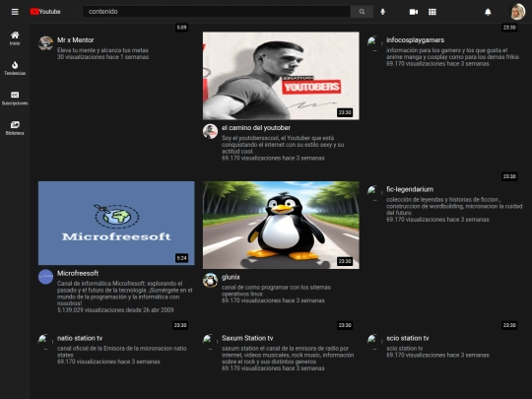Click '30 visualizaciones hace 1 semanas'

tap(102, 57)
